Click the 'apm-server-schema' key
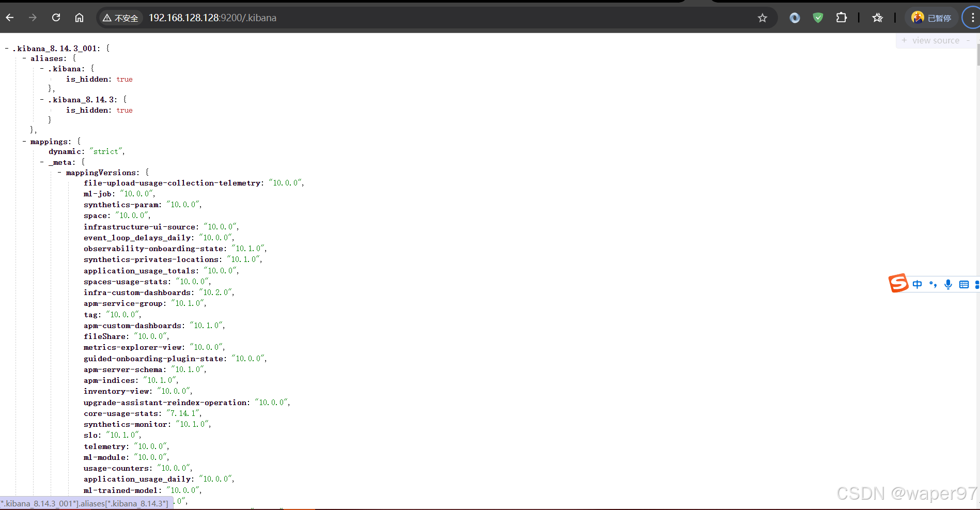980x510 pixels. click(123, 369)
